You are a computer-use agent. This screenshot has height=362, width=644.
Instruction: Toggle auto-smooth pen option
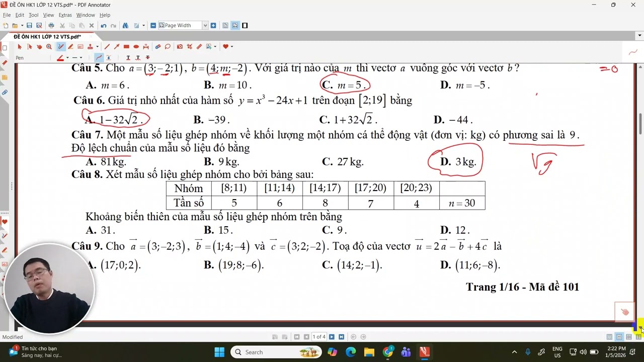tap(109, 58)
